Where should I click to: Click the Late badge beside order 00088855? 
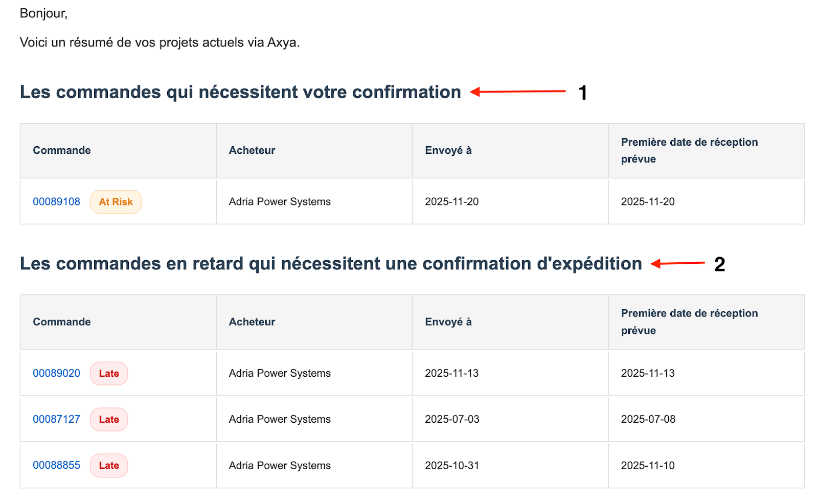(x=109, y=466)
